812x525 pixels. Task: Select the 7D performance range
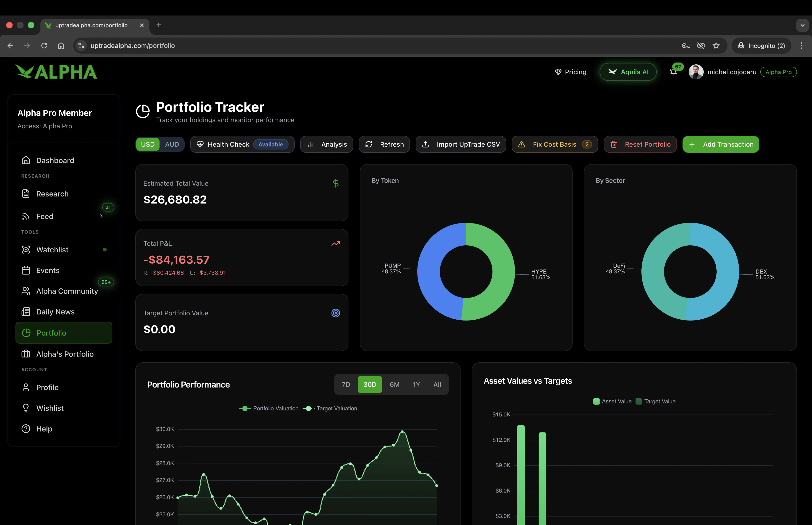pos(346,384)
